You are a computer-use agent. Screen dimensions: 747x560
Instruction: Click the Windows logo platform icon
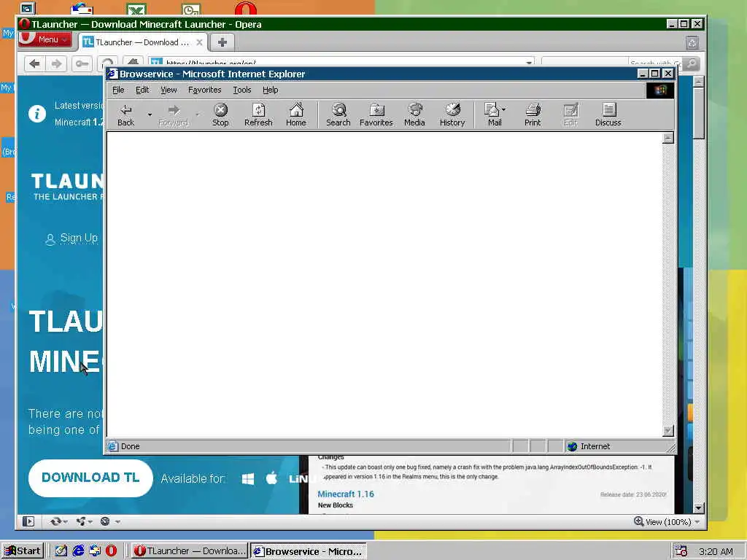point(248,478)
